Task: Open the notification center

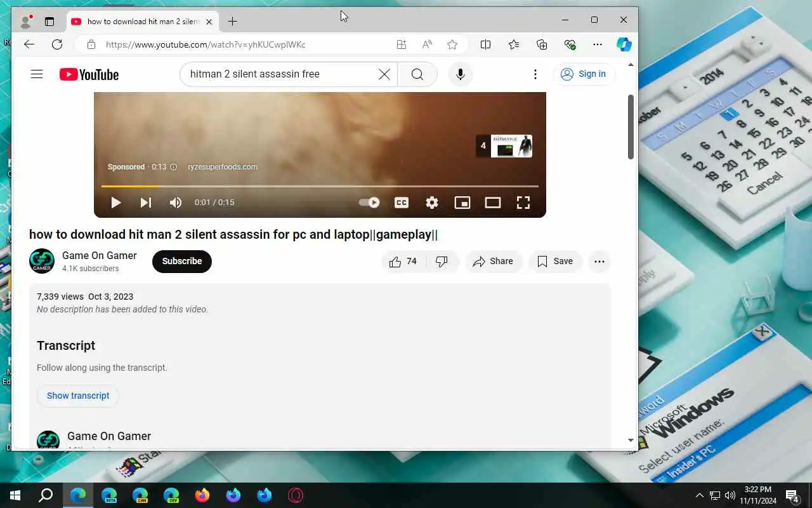Action: [x=792, y=495]
